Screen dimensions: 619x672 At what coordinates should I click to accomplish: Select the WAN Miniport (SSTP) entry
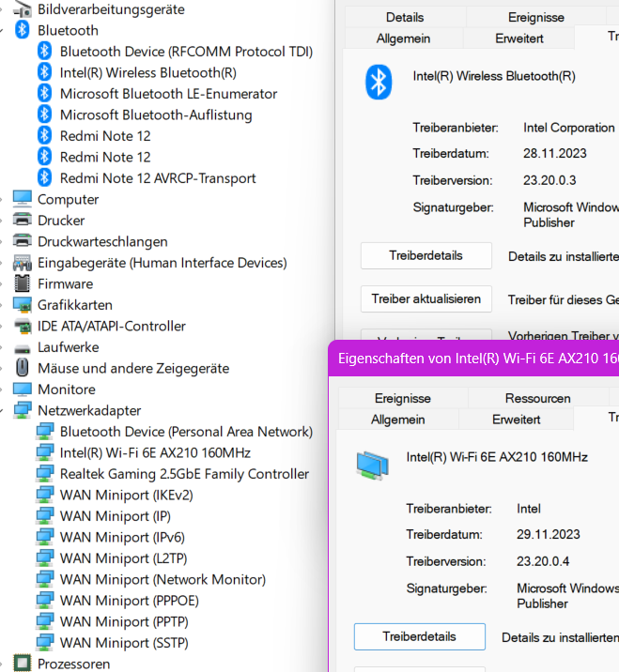pos(124,642)
